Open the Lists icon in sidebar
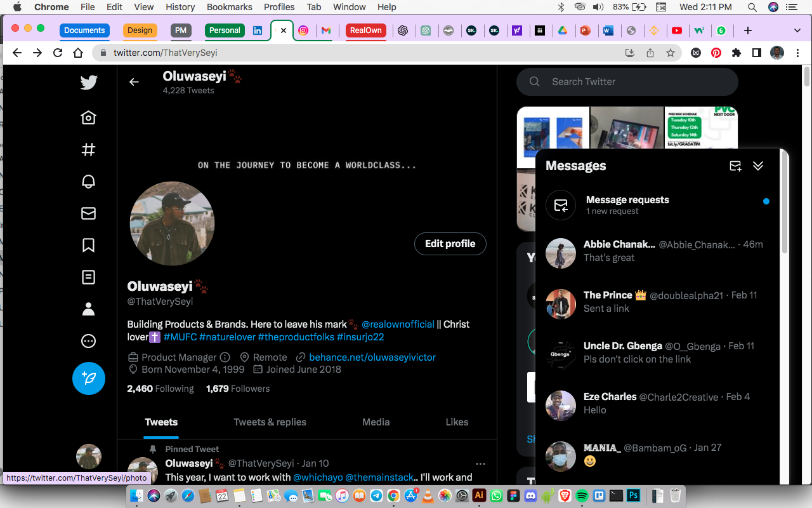812x508 pixels. tap(89, 277)
